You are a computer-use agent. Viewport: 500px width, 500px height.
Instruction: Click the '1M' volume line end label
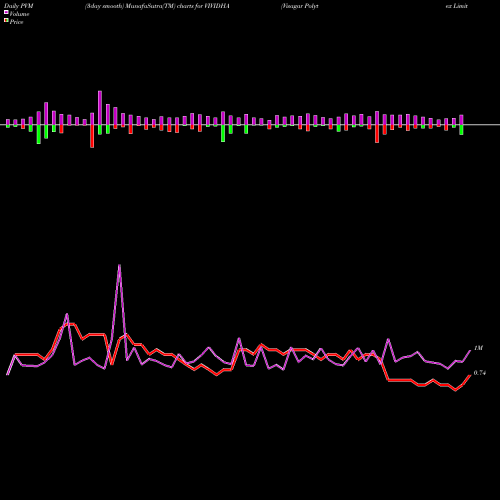coord(478,348)
